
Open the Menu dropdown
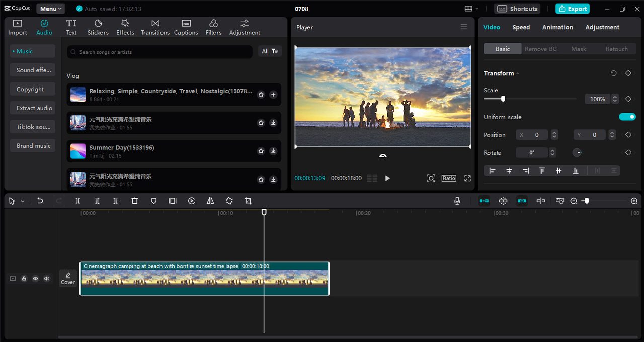click(x=50, y=9)
